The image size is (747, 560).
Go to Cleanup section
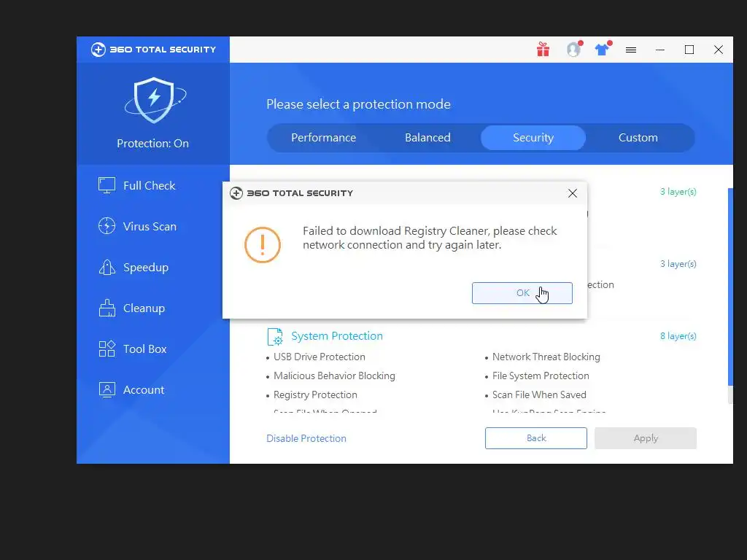[x=152, y=308]
